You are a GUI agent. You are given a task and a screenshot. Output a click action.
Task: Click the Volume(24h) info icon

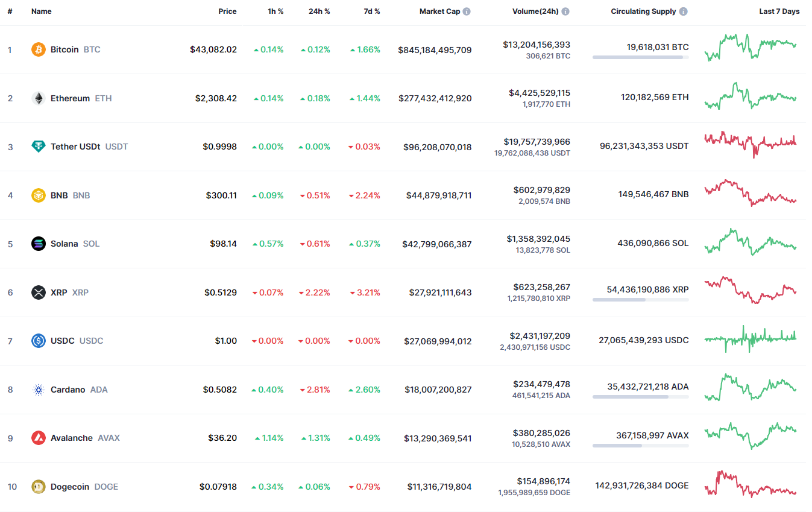(x=565, y=11)
